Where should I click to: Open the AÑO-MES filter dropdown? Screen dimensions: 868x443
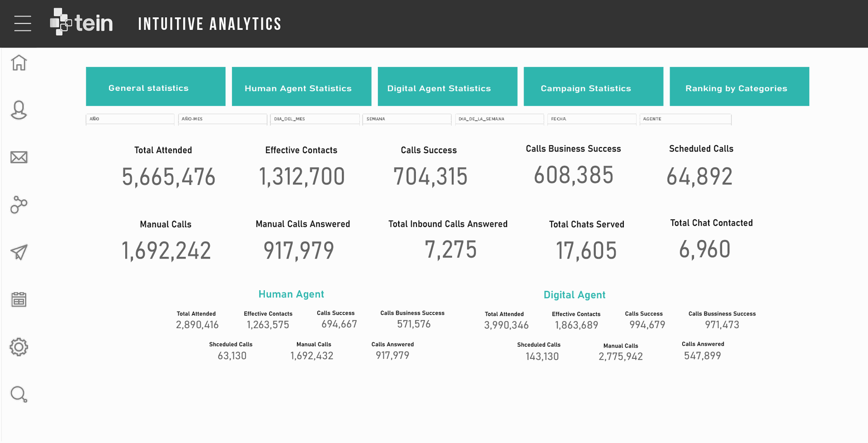click(x=222, y=119)
